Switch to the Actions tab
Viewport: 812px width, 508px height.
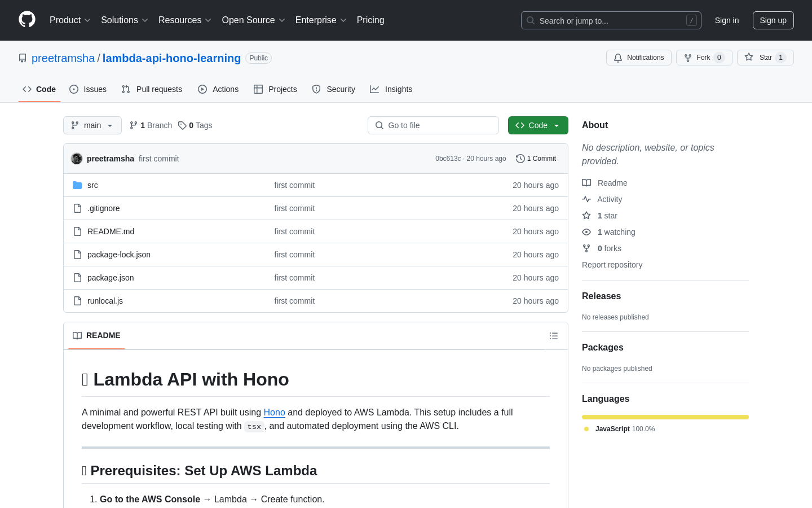coord(218,89)
